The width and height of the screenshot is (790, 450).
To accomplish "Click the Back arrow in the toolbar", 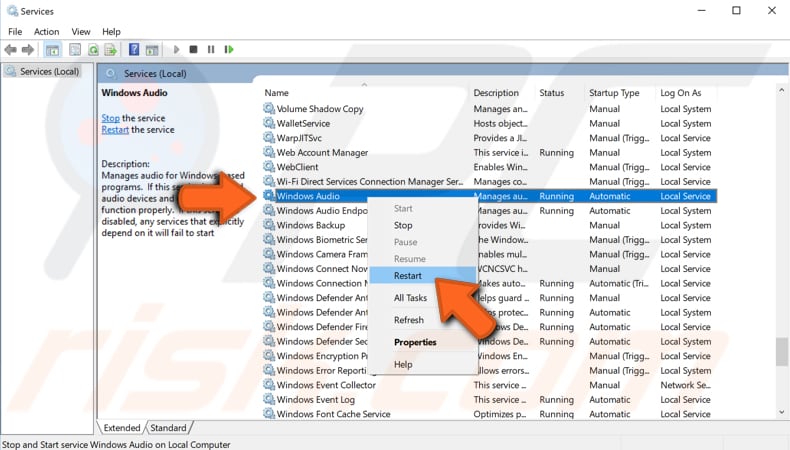I will pyautogui.click(x=11, y=49).
